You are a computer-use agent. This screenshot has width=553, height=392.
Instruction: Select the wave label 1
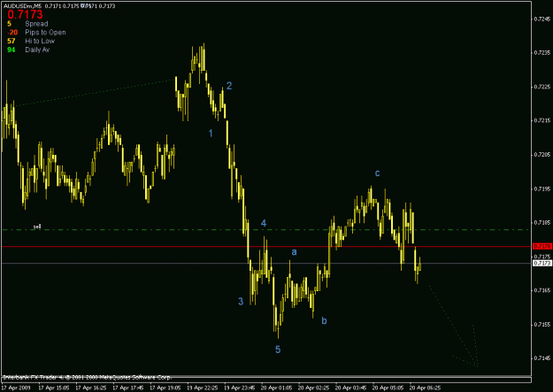211,134
